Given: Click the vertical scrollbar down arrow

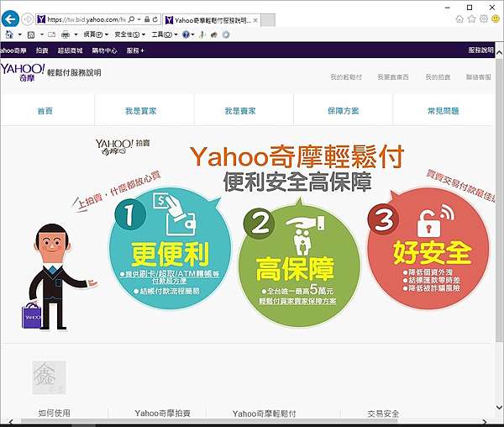Looking at the screenshot, I should coord(500,408).
